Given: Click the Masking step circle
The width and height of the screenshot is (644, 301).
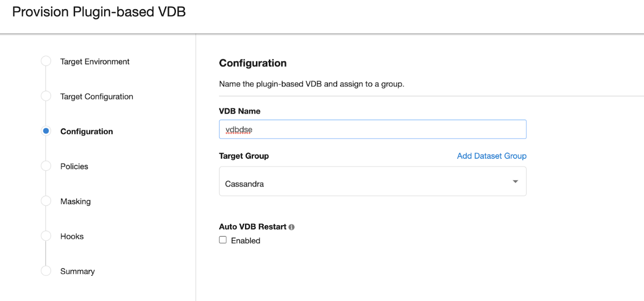Looking at the screenshot, I should click(46, 201).
